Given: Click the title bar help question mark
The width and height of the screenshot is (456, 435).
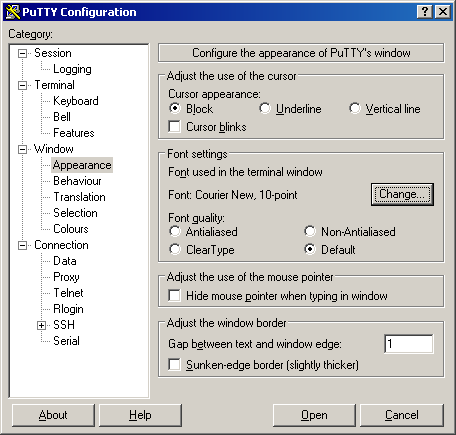Looking at the screenshot, I should pyautogui.click(x=425, y=12).
